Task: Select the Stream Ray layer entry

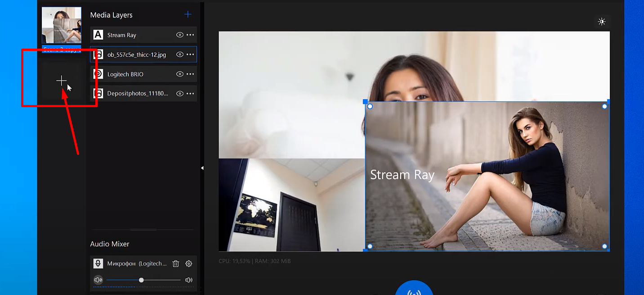Action: click(135, 35)
